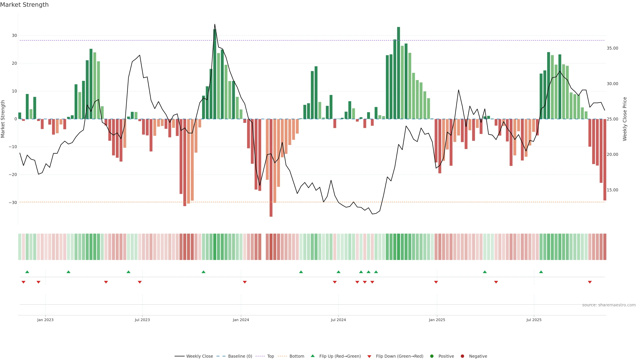
Task: Click the flip-up triangle just after Jul 2025
Action: 541,272
